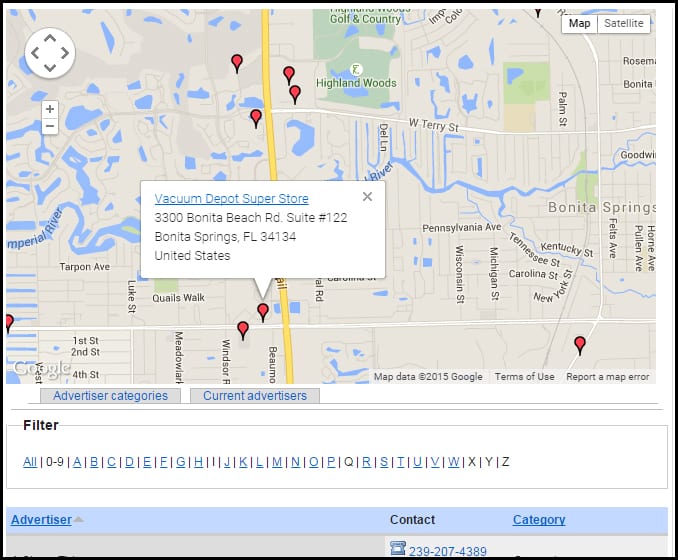
Task: Open the Vacuum Depot Super Store link
Action: pyautogui.click(x=231, y=198)
